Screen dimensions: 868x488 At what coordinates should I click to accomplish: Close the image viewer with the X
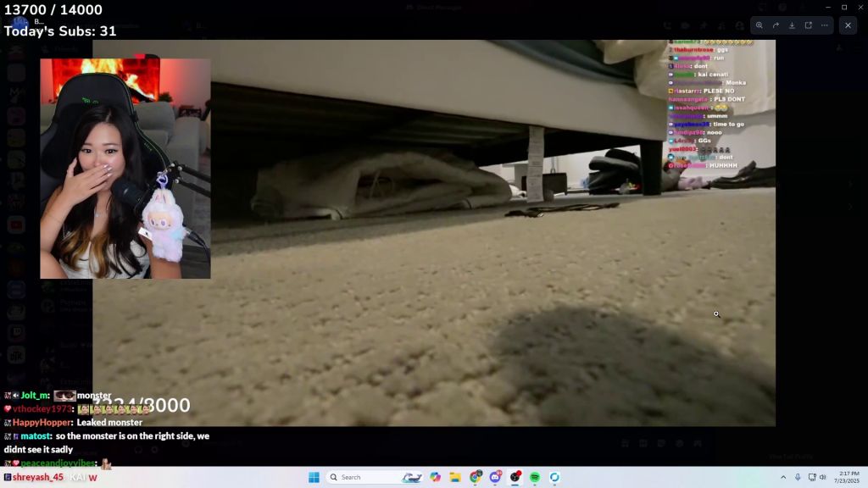[848, 25]
